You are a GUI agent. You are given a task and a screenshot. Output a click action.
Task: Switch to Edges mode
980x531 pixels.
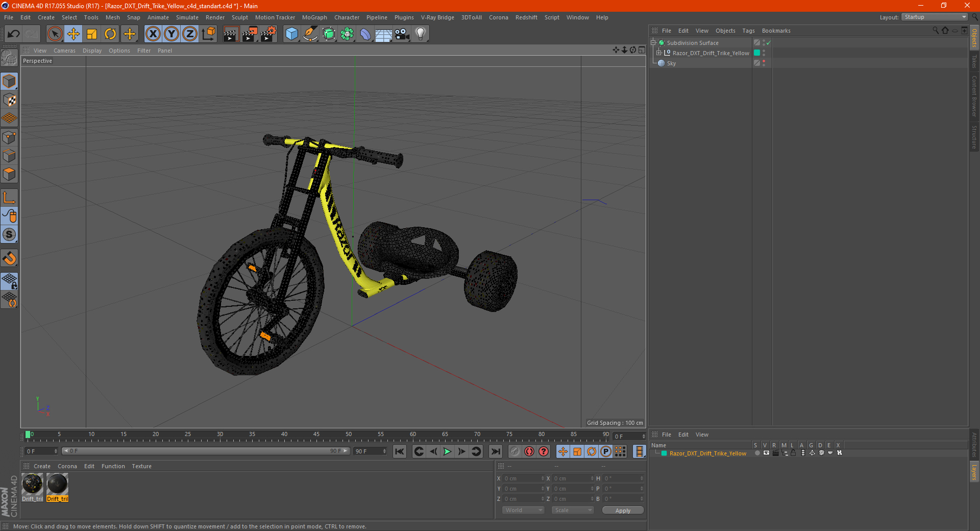tap(9, 156)
